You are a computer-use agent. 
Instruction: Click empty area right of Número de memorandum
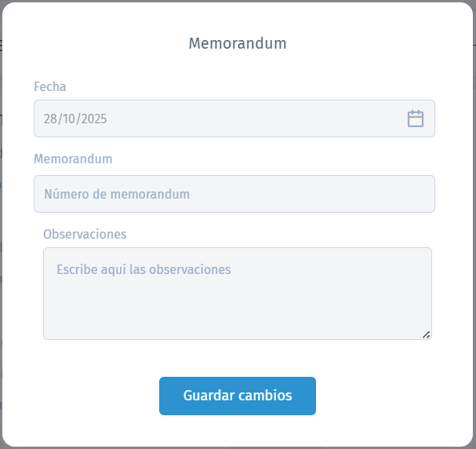(329, 194)
